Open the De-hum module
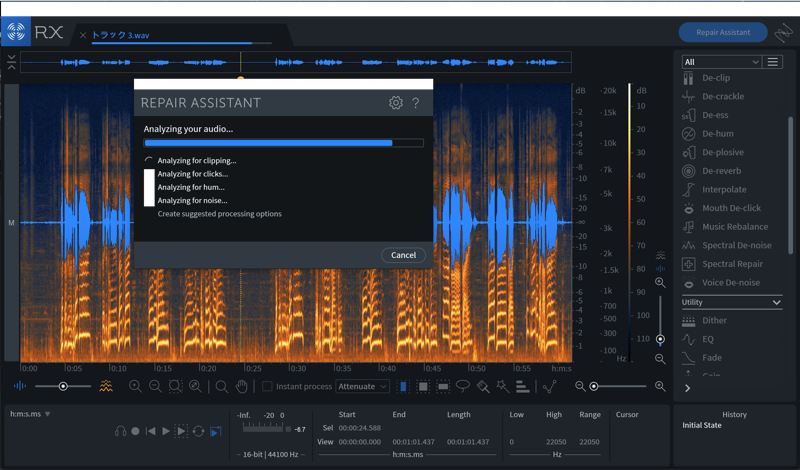Screen dimensions: 800x470 pos(708,134)
